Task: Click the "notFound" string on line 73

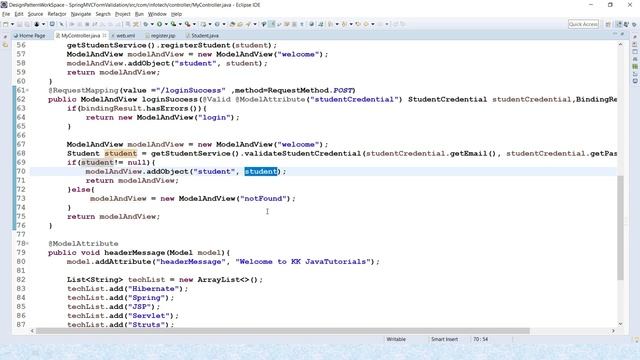Action: pyautogui.click(x=263, y=198)
